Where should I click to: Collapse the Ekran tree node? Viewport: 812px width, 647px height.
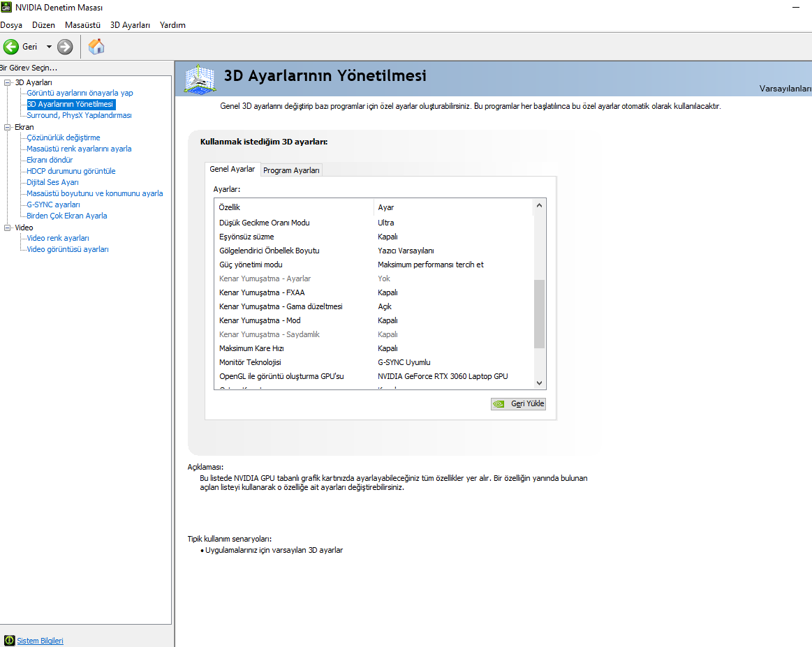tap(7, 127)
